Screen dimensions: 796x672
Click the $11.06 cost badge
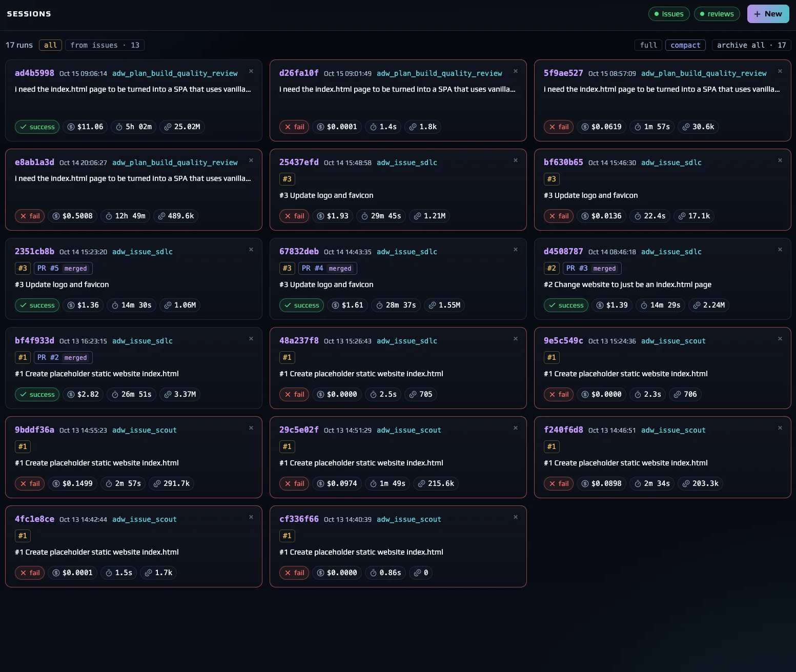point(85,127)
